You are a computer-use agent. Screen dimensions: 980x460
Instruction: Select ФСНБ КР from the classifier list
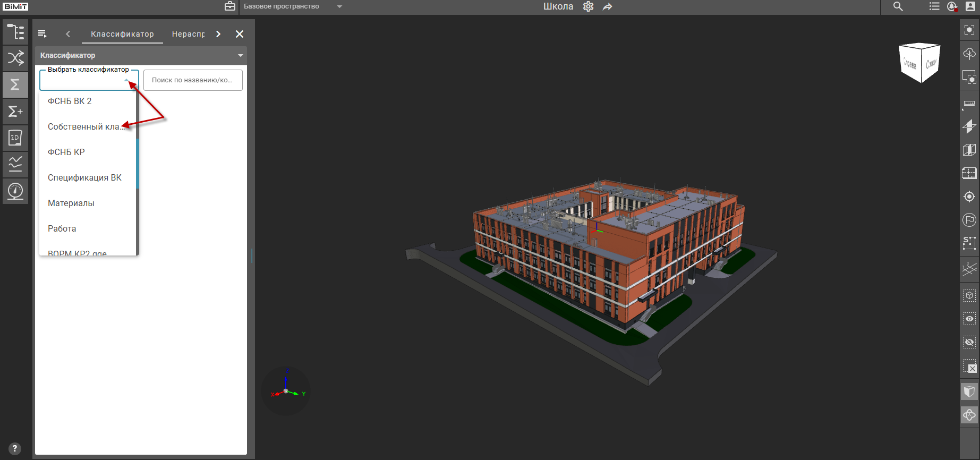click(66, 152)
